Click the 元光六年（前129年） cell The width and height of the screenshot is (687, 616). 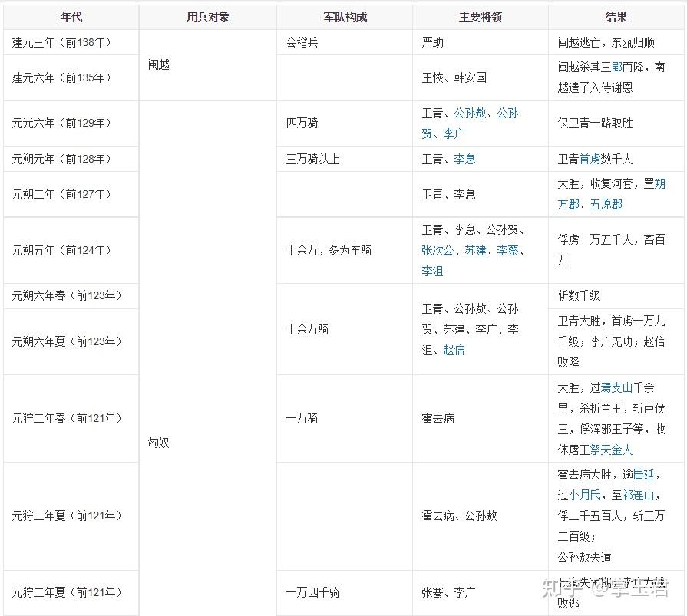coord(71,124)
